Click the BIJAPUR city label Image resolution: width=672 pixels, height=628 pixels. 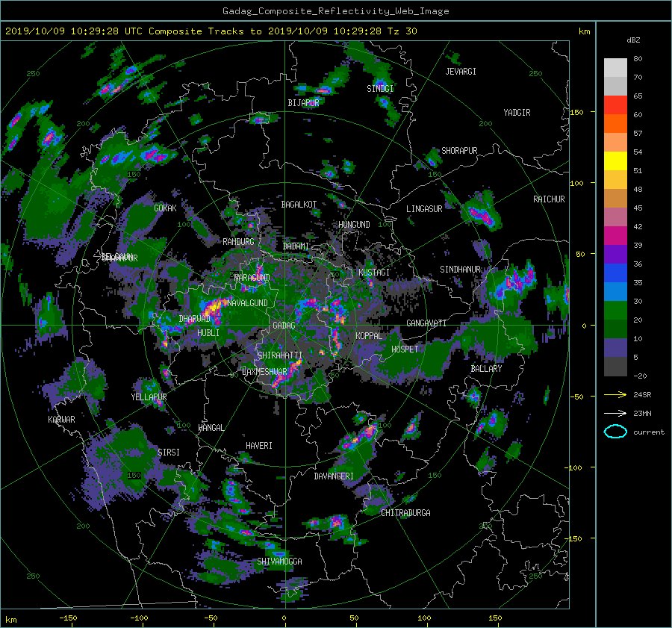tap(303, 103)
